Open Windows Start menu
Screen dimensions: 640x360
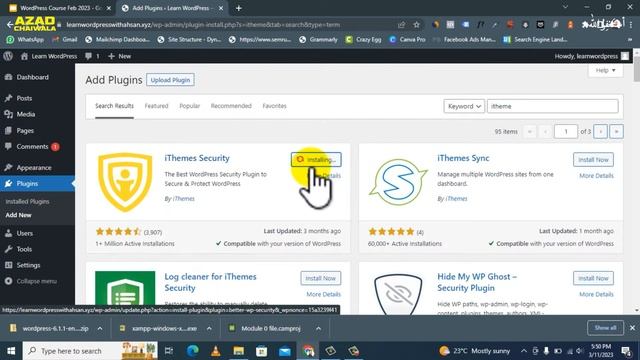tap(11, 351)
